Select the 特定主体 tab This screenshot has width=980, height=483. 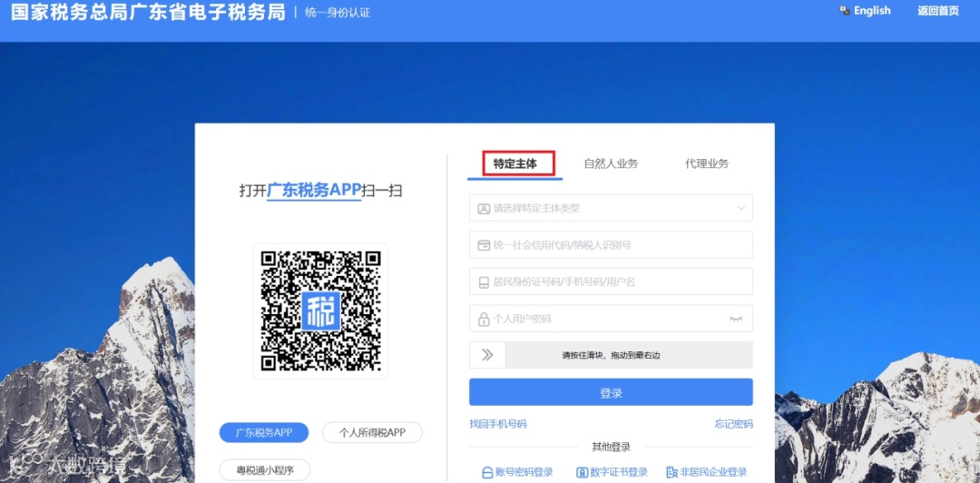pyautogui.click(x=515, y=164)
